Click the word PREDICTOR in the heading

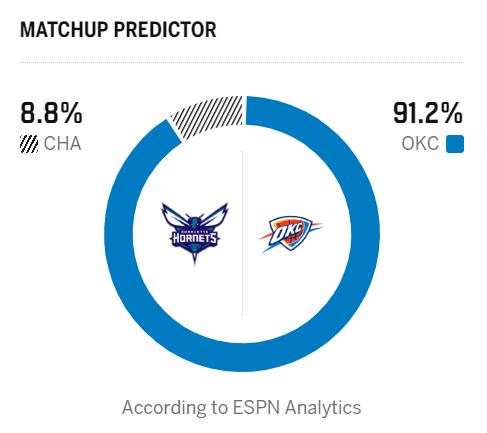(x=165, y=30)
